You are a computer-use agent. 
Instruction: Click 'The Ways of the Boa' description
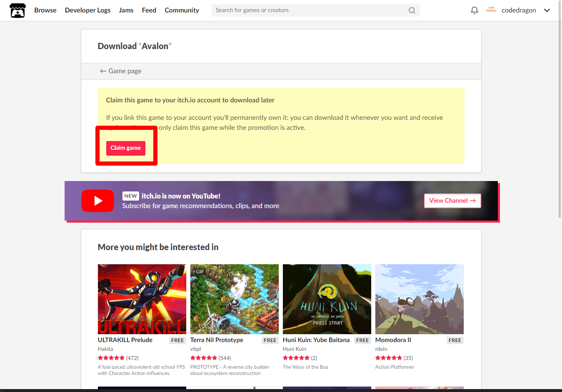coord(305,367)
